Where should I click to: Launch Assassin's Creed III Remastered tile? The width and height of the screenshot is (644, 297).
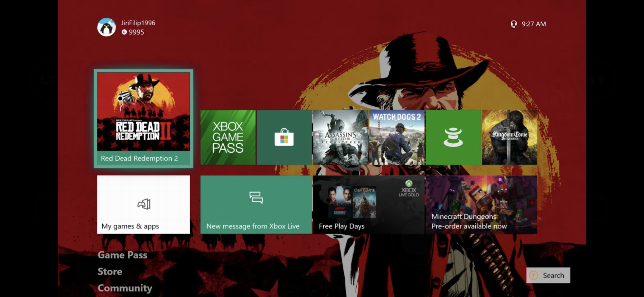click(x=341, y=137)
